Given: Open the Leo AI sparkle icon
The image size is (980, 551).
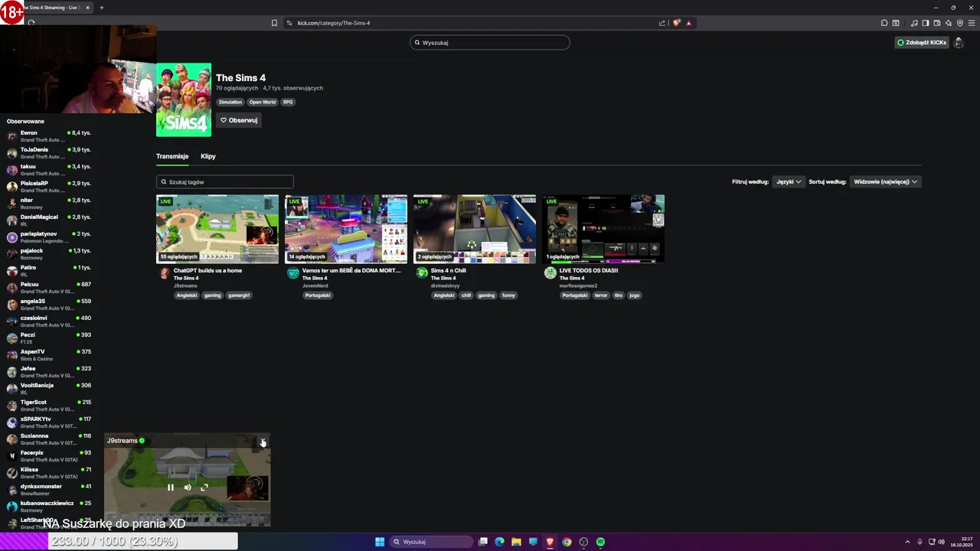Looking at the screenshot, I should tap(948, 23).
